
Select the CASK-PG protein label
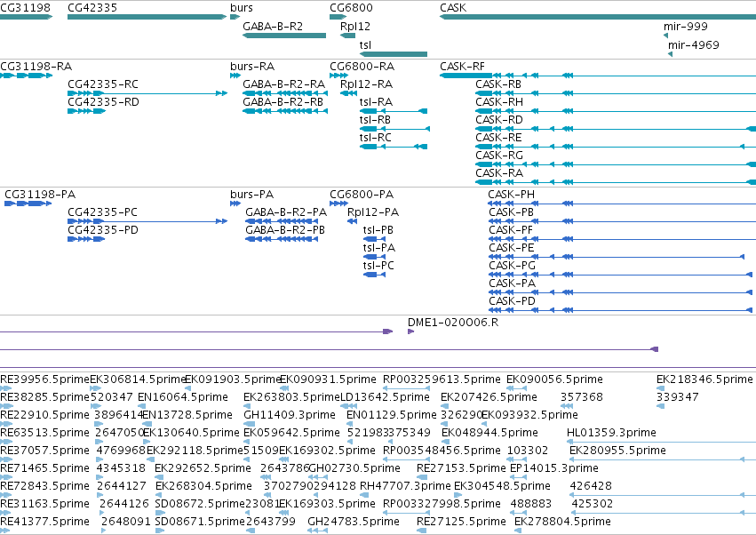click(512, 266)
